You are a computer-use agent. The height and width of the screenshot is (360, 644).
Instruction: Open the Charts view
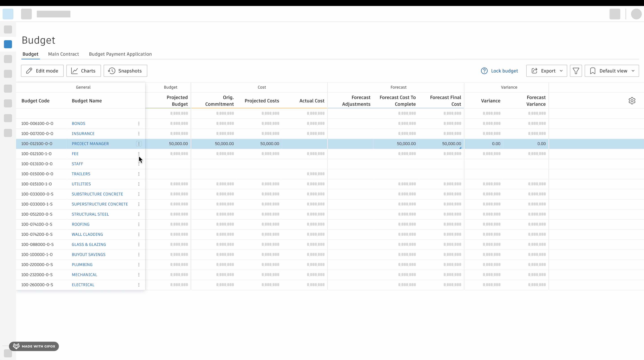click(x=83, y=71)
